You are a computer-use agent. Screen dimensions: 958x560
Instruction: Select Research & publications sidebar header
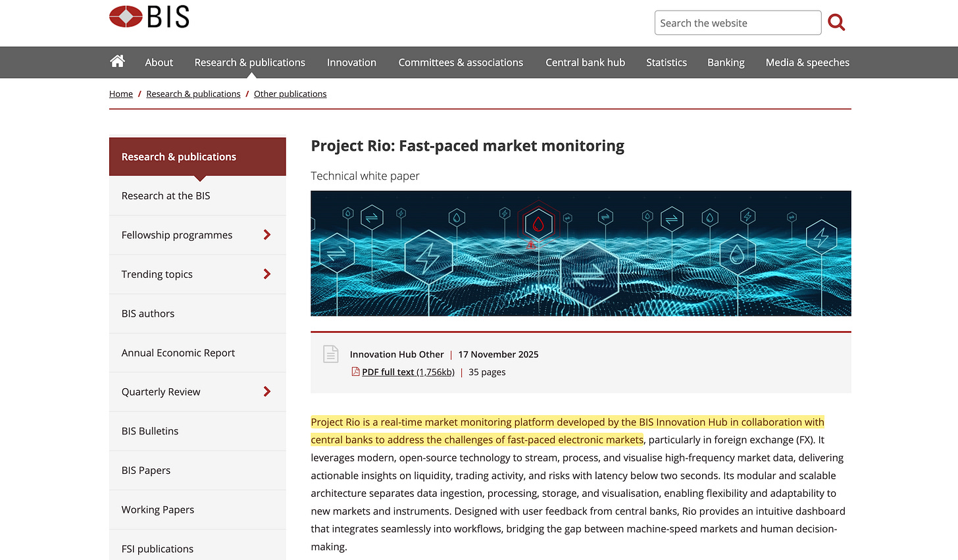[197, 157]
